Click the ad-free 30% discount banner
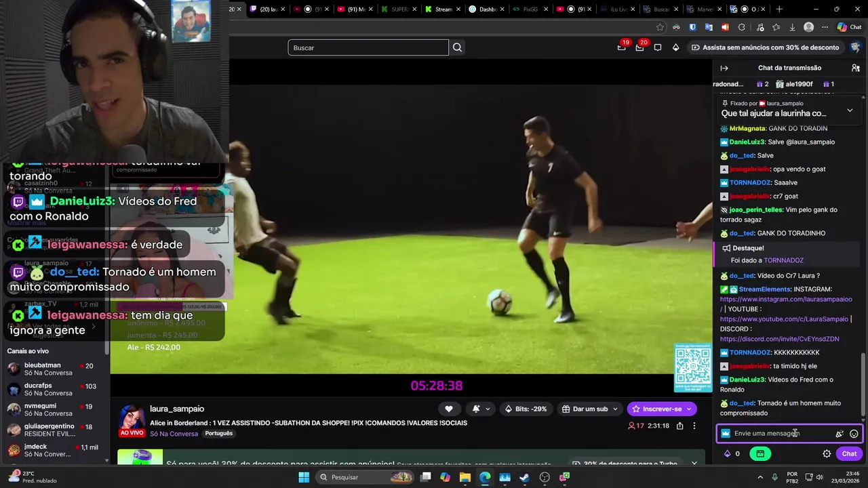 pos(765,47)
